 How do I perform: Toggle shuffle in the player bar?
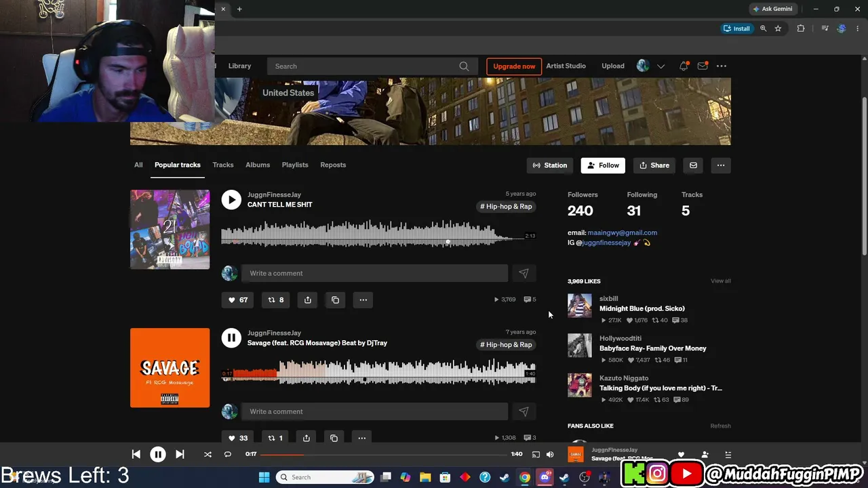pyautogui.click(x=208, y=454)
